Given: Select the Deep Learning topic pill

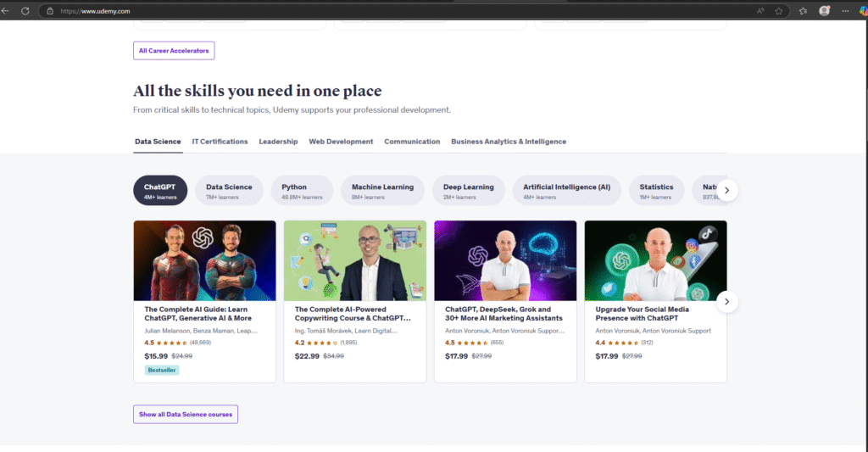Looking at the screenshot, I should 468,191.
